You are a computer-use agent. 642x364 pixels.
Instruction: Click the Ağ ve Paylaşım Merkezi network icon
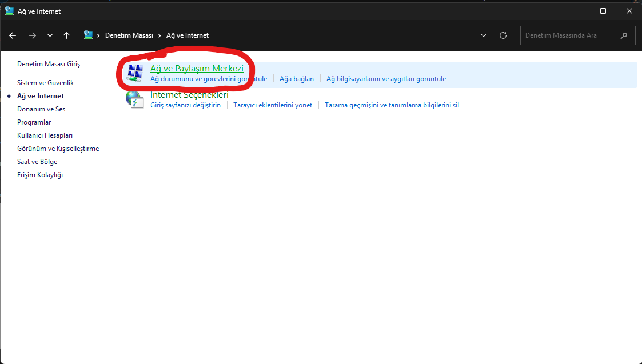click(135, 73)
